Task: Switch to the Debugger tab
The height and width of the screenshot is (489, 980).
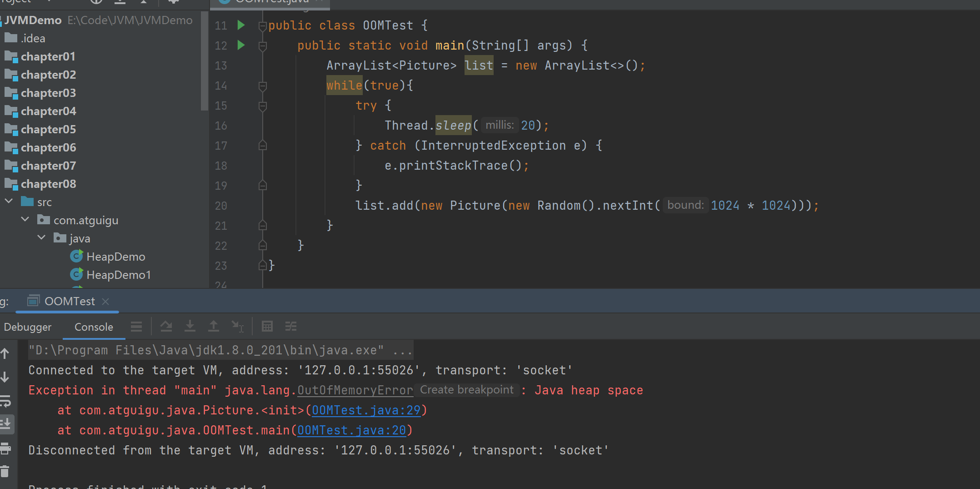Action: coord(27,327)
